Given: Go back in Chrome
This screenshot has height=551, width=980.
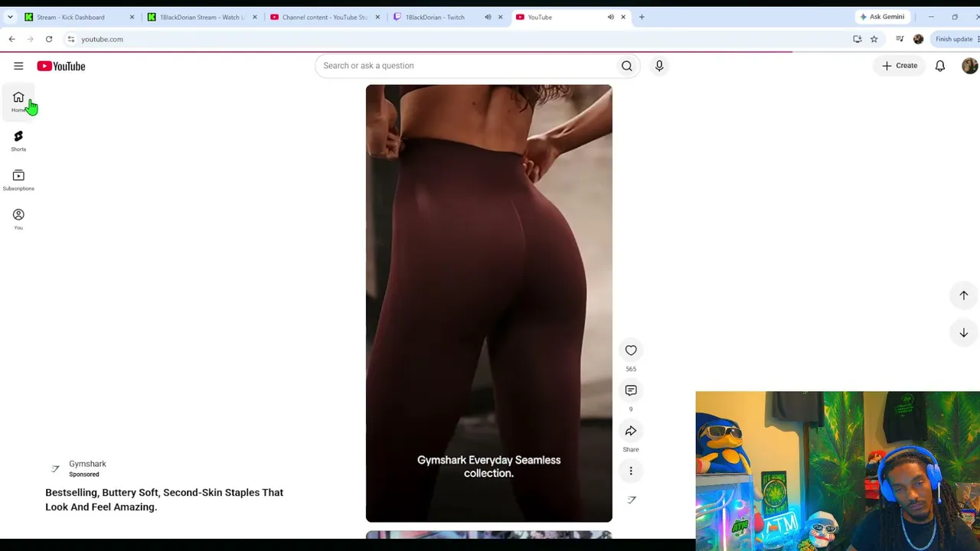Looking at the screenshot, I should pos(11,39).
